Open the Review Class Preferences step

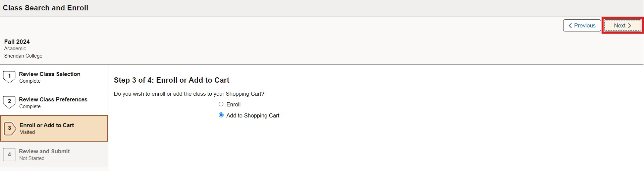click(53, 99)
